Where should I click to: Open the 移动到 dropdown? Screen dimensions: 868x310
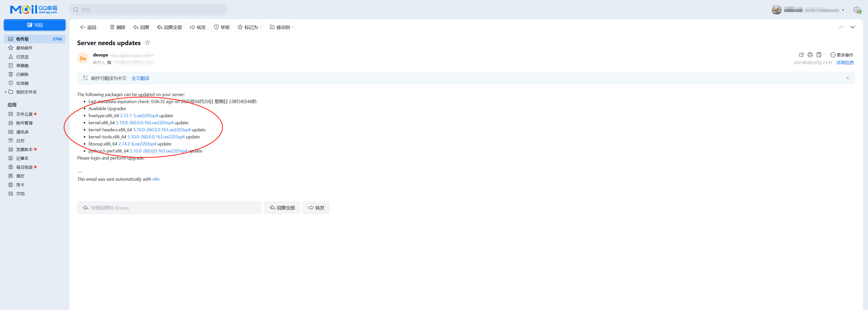281,27
